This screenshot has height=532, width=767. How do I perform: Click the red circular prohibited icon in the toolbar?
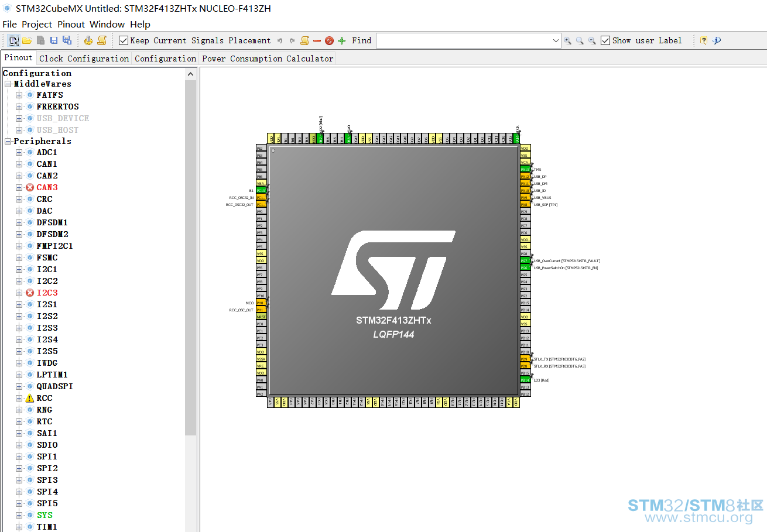(x=329, y=40)
